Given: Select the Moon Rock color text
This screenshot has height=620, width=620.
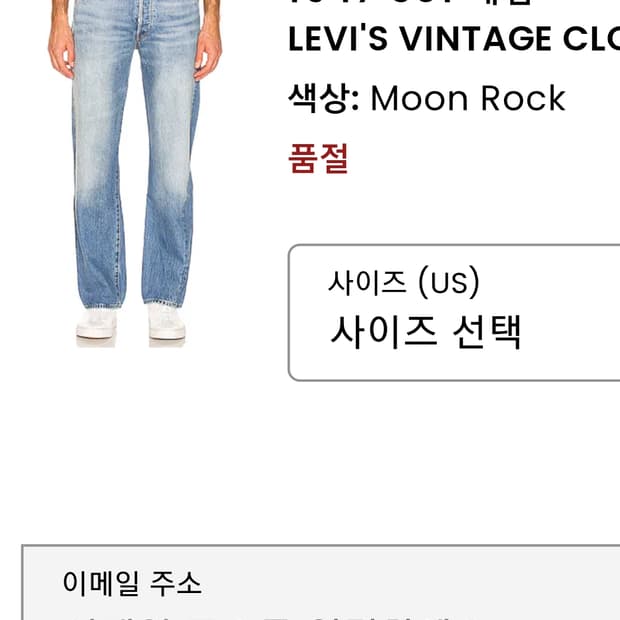Looking at the screenshot, I should point(468,98).
